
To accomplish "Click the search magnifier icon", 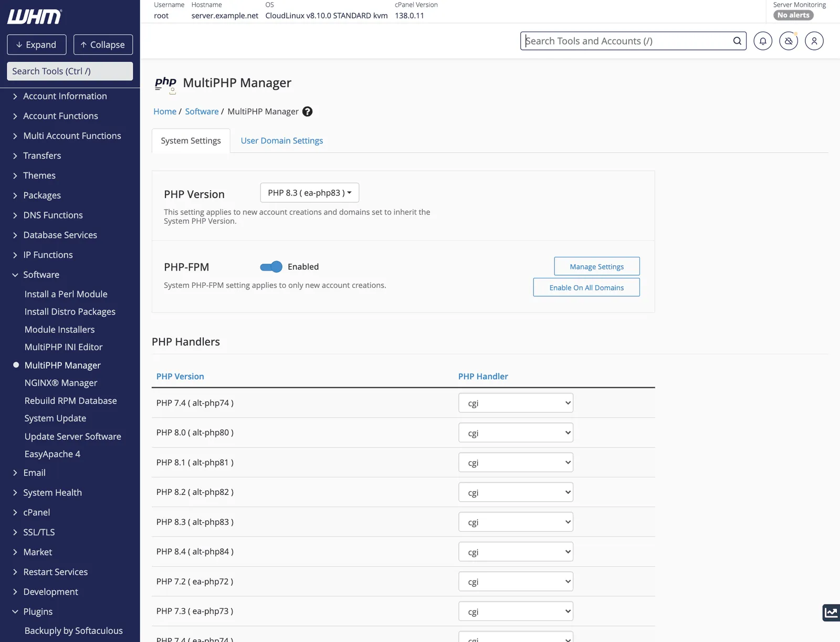I will [737, 41].
